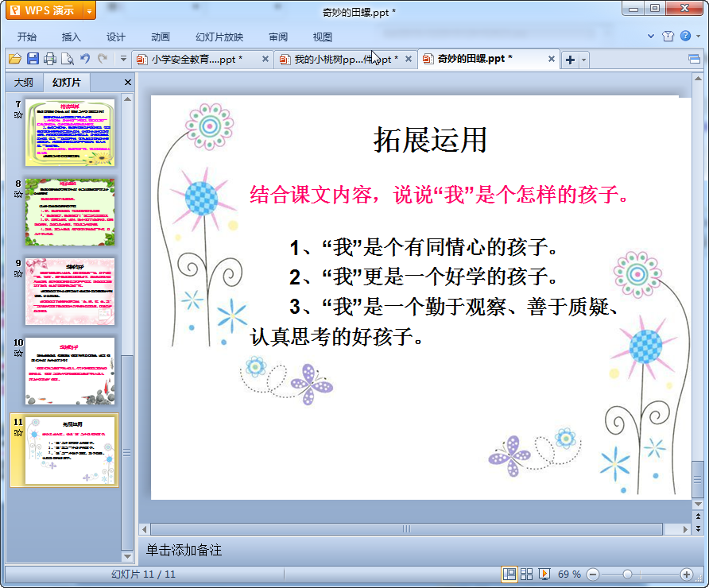Switch to slide sorter view icon
The height and width of the screenshot is (588, 709).
coord(526,574)
